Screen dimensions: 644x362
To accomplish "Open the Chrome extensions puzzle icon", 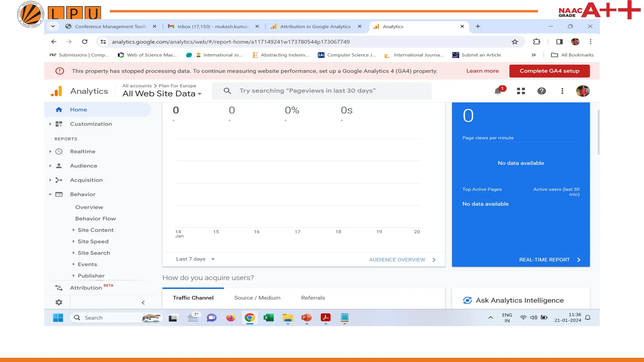I will [536, 42].
